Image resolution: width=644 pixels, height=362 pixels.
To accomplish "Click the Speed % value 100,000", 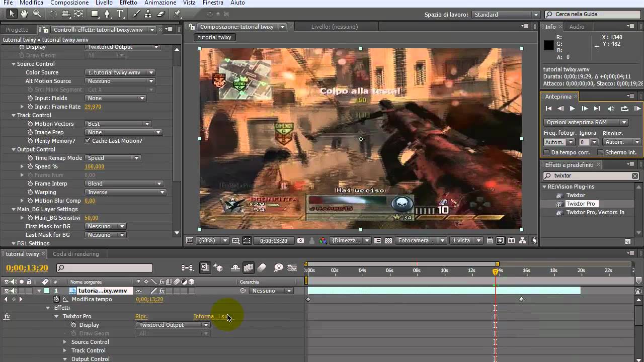I will coord(95,166).
